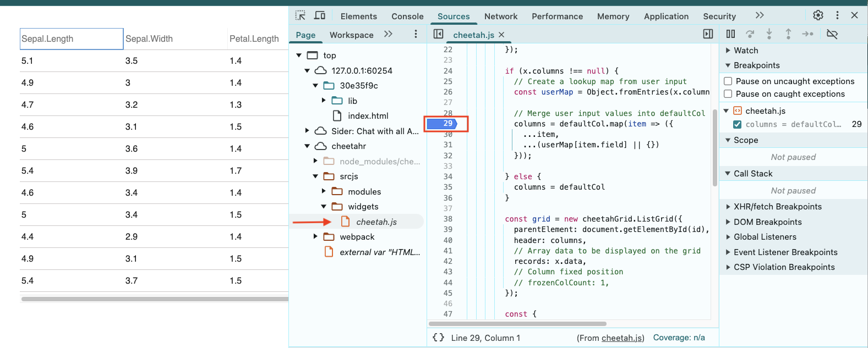Screen dimensions: 868x348
Task: Click the code editor horizontal scrollbar
Action: tap(517, 324)
